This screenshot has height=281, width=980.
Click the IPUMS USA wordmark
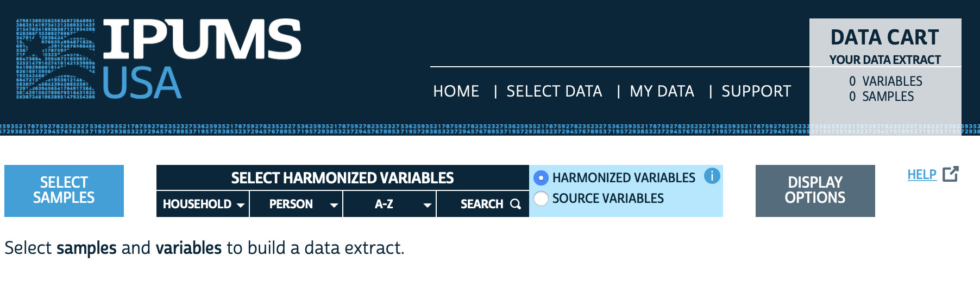coord(202,59)
